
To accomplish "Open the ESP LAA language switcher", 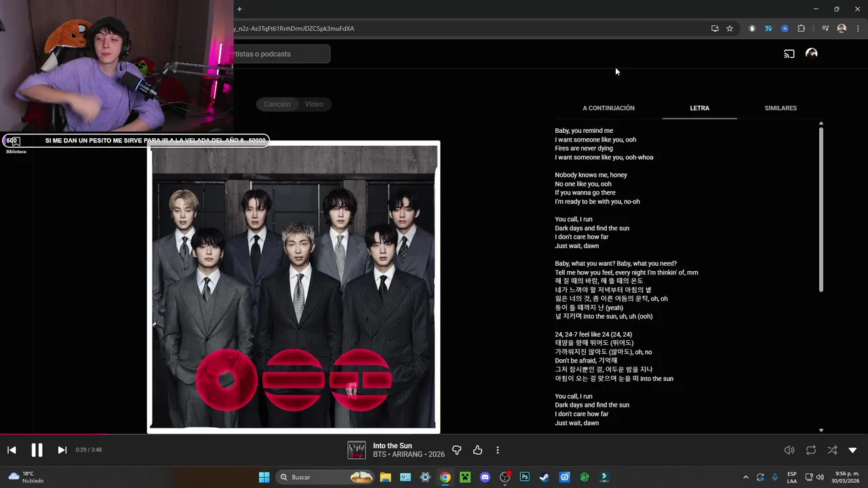I will click(792, 477).
